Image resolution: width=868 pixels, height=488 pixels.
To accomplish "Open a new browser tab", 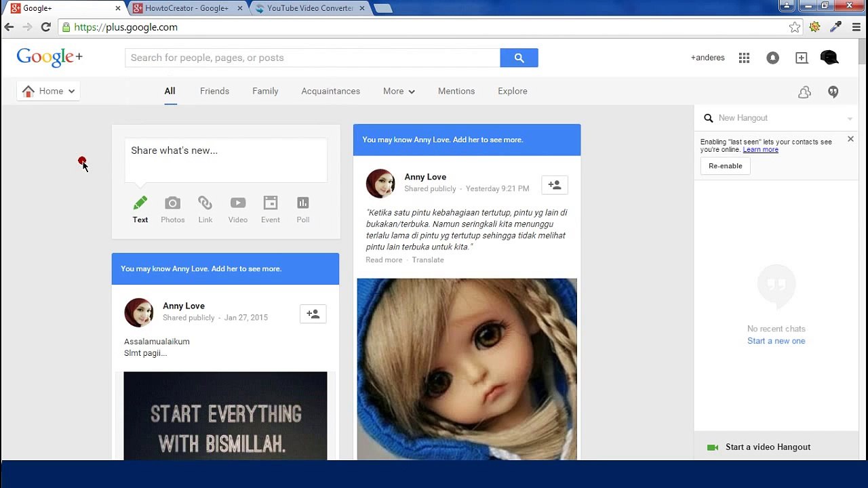I will click(x=383, y=8).
